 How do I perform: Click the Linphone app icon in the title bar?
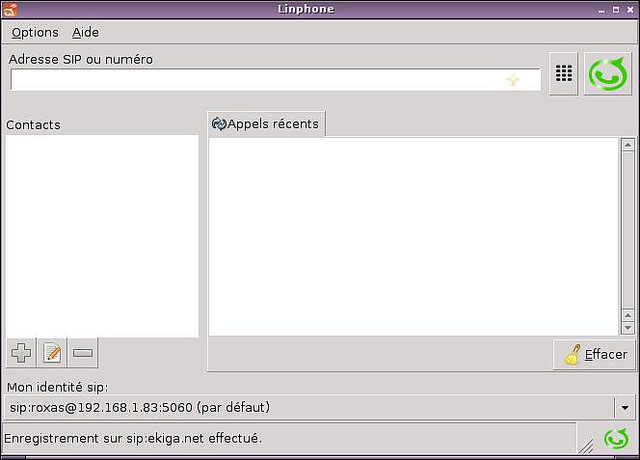click(x=9, y=9)
